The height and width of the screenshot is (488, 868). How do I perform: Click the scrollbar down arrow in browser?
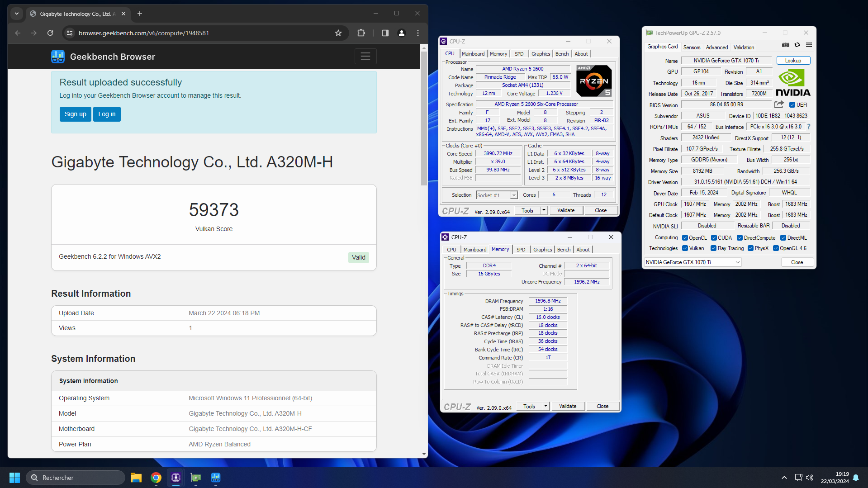point(424,454)
